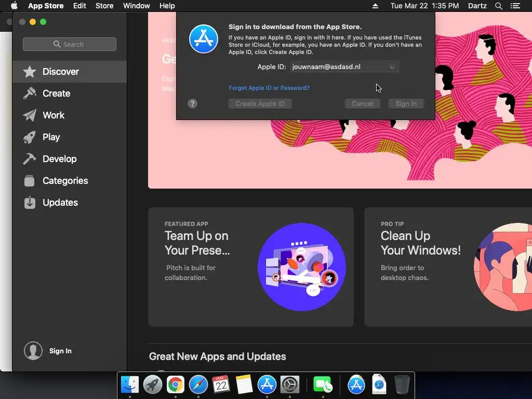Open the Team Up on Your Prese... featured card
The image size is (532, 399).
[251, 267]
